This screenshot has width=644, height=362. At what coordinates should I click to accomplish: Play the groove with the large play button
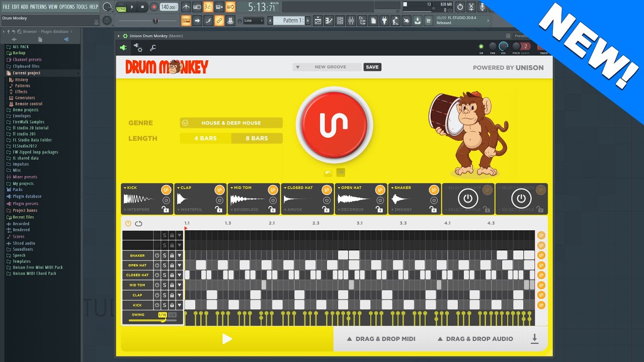[x=227, y=339]
